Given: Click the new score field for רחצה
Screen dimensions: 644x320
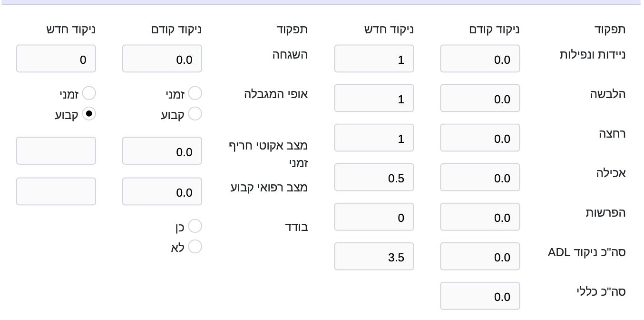Looking at the screenshot, I should coord(374,138).
